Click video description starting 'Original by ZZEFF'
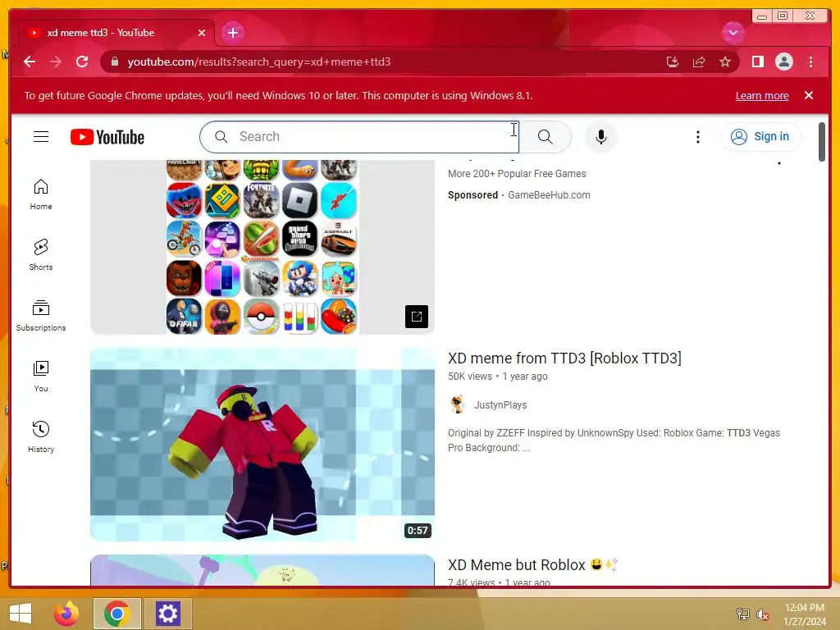This screenshot has width=840, height=630. point(614,440)
